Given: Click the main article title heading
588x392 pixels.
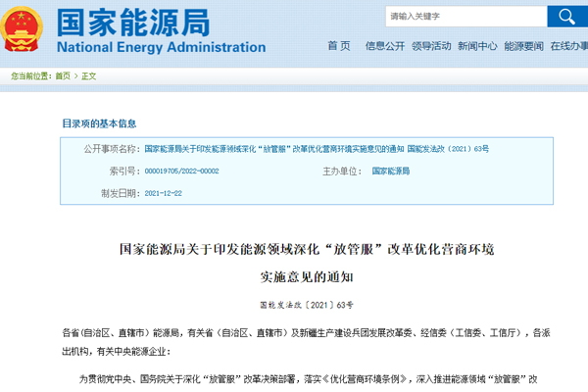Looking at the screenshot, I should tap(307, 248).
